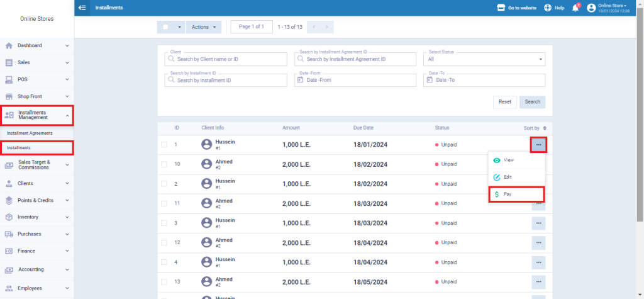The width and height of the screenshot is (644, 299).
Task: Click Hussein's avatar icon in first row
Action: pyautogui.click(x=206, y=145)
